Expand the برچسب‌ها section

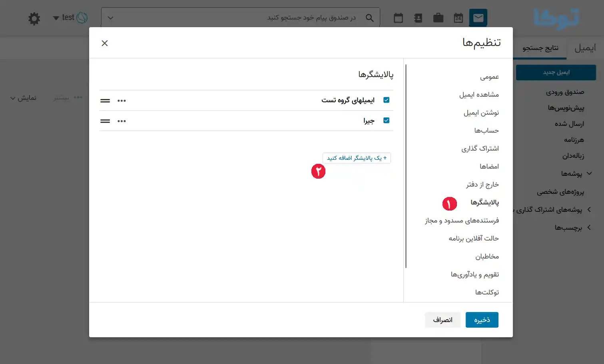pyautogui.click(x=589, y=227)
